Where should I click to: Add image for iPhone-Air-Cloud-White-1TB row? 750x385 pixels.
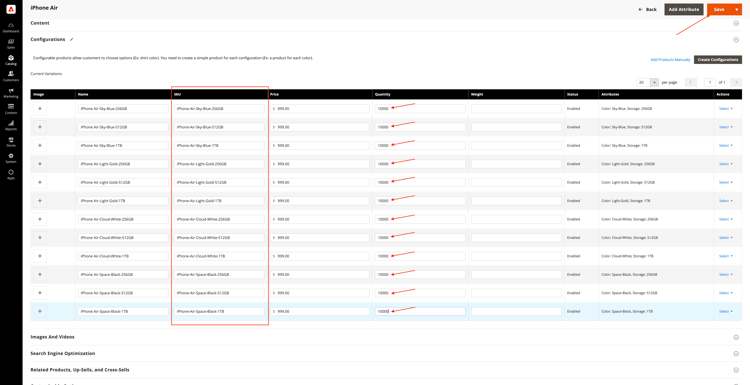click(x=40, y=256)
